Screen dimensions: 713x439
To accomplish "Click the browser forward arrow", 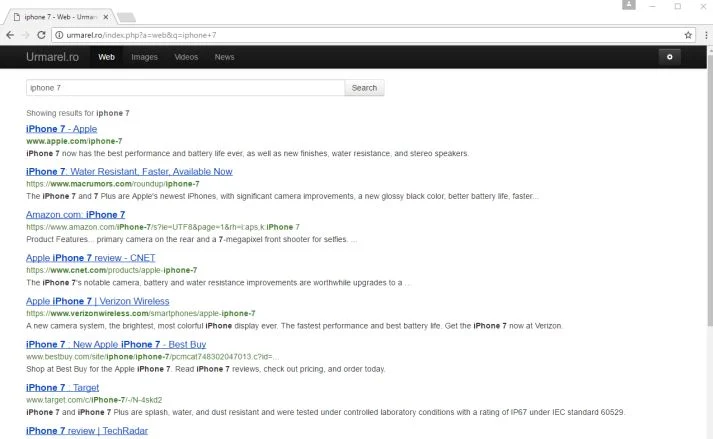I will (x=25, y=35).
